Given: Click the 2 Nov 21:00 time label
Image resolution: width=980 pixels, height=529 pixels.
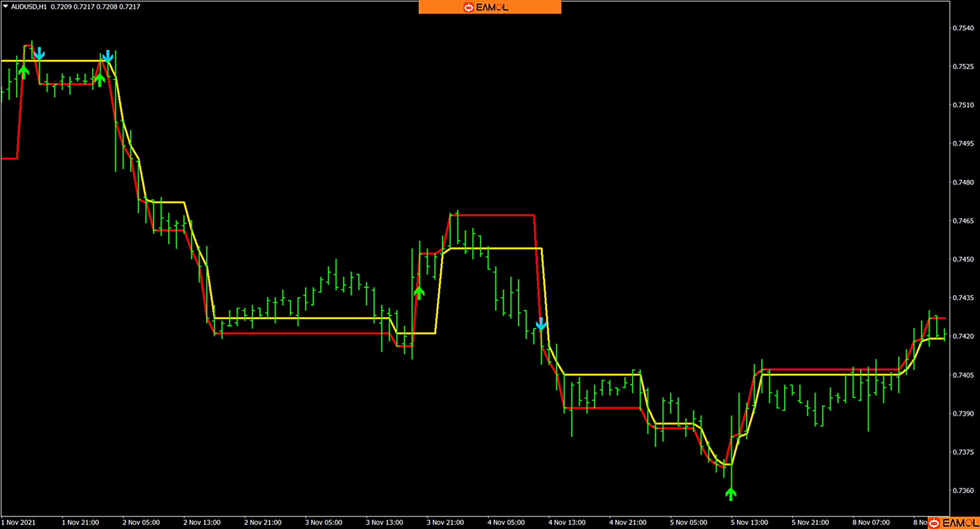Looking at the screenshot, I should [263, 522].
